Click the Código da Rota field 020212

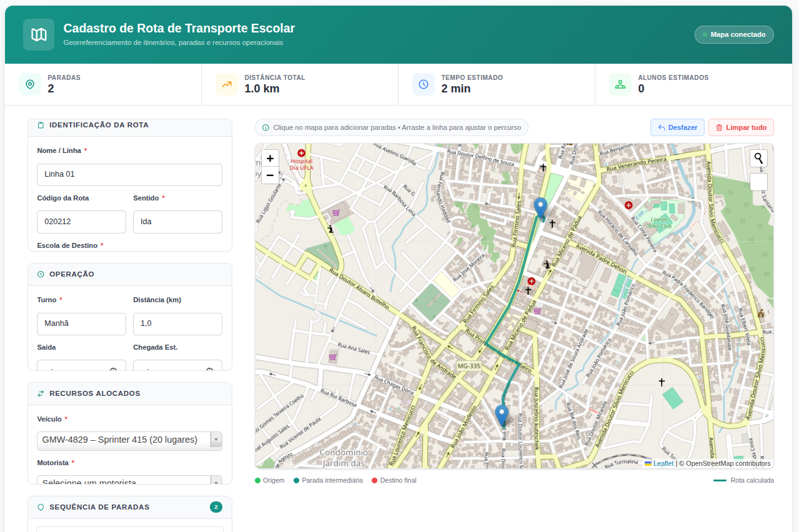[x=81, y=222]
